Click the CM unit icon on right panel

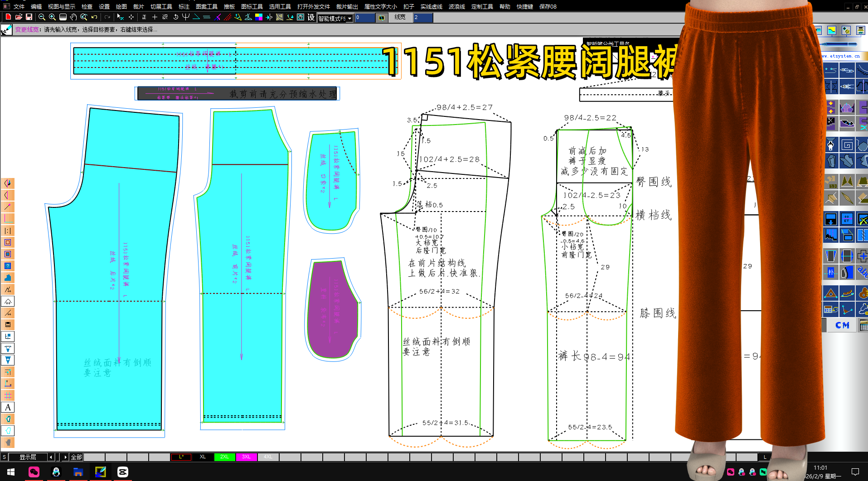(x=842, y=325)
